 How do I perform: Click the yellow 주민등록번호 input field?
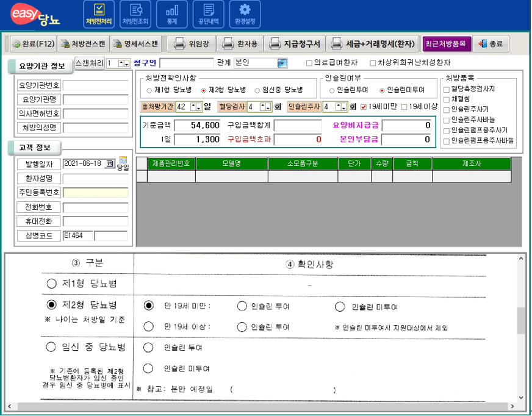coord(96,193)
